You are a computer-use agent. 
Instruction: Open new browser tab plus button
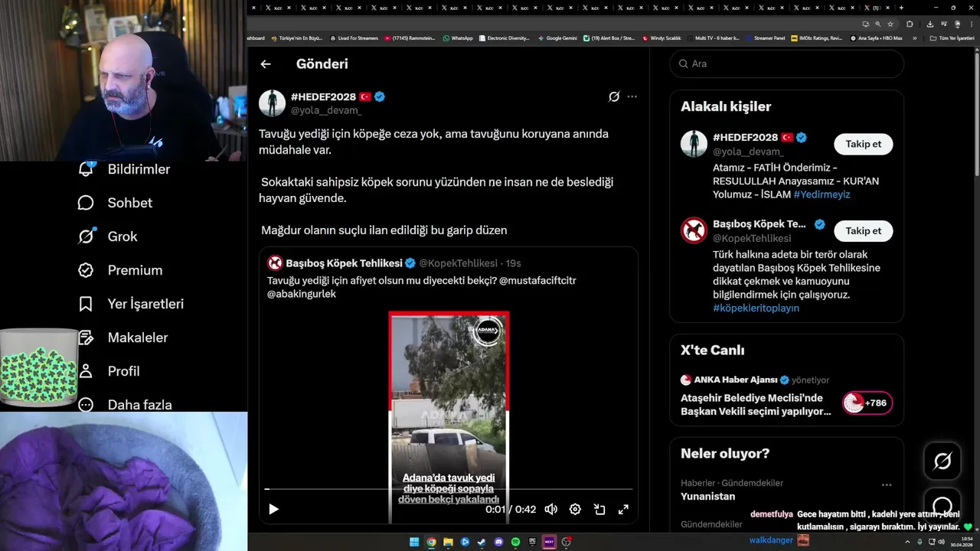point(901,8)
